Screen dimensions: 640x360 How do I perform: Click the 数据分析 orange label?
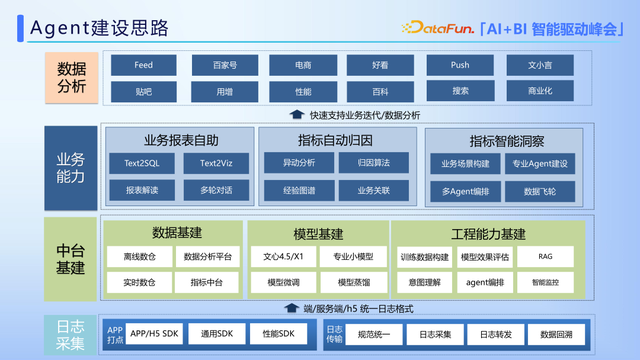[71, 78]
